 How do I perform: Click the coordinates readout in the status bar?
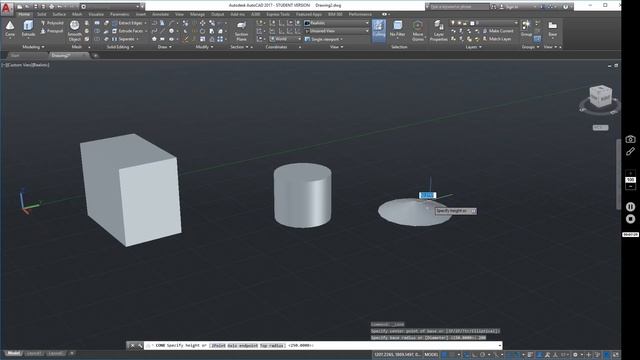(397, 355)
